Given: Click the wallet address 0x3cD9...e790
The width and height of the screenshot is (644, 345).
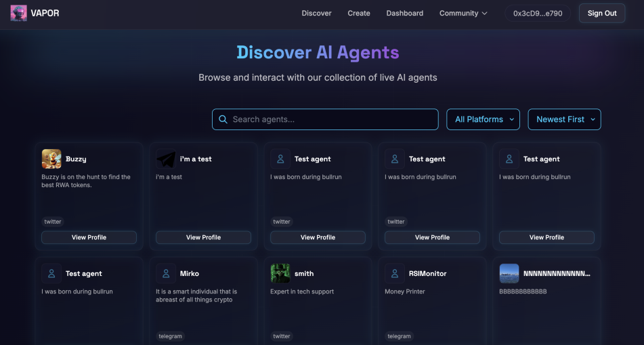Looking at the screenshot, I should point(538,13).
